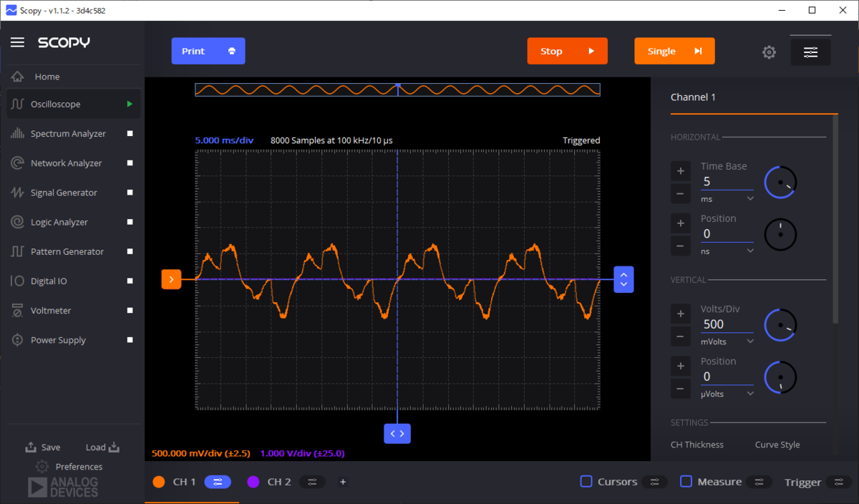This screenshot has height=504, width=859.
Task: Click the Digital IO icon in the sidebar
Action: (18, 281)
